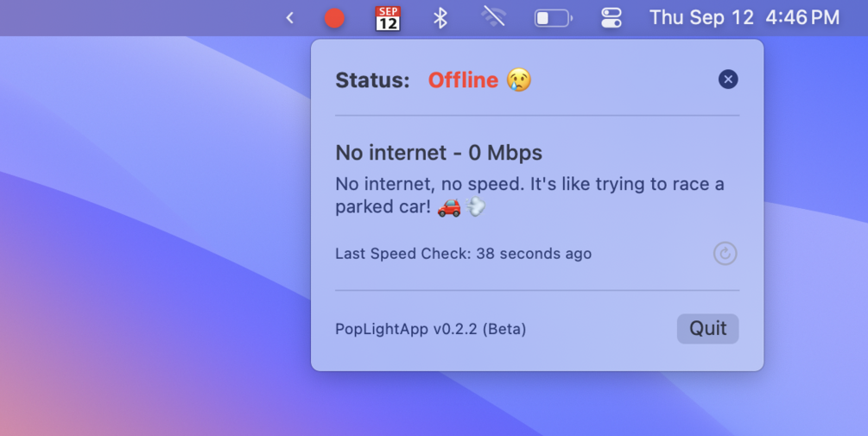Click the Thu Sep 12 4:46 PM clock

pos(744,18)
